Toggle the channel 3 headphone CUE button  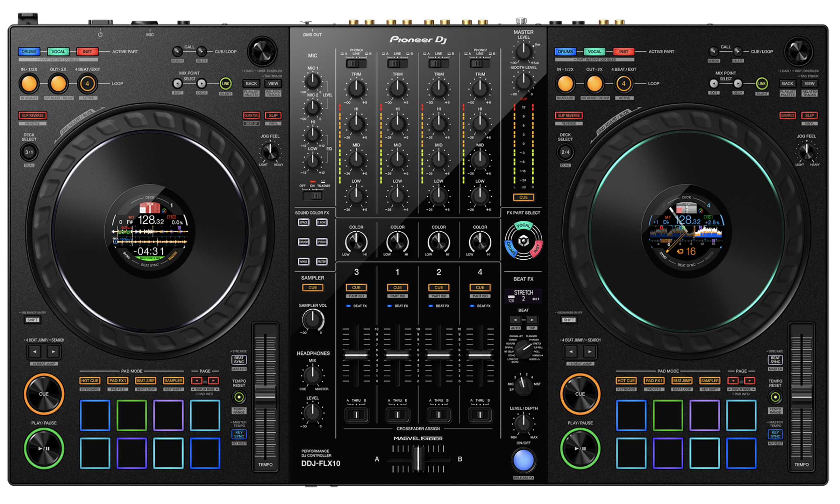(x=356, y=287)
